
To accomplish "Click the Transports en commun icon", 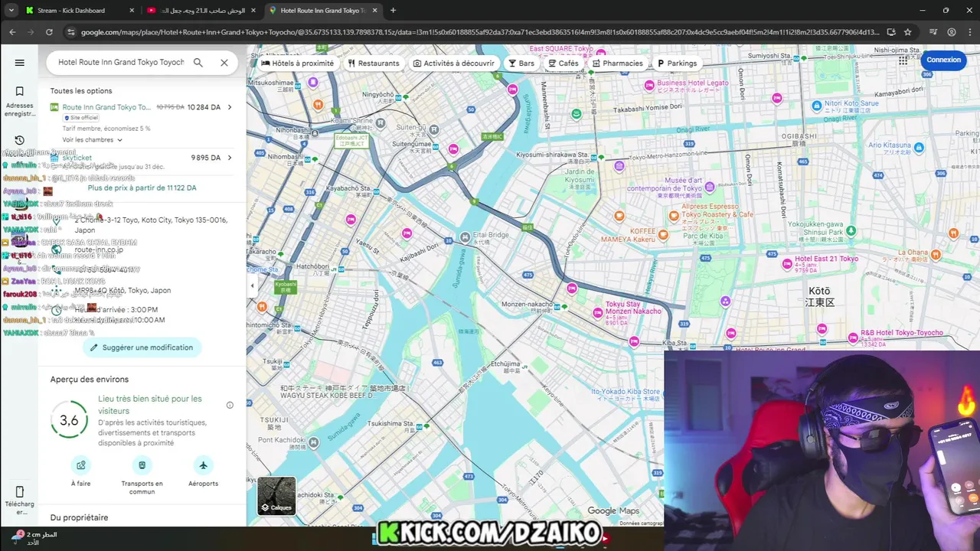I will coord(142,465).
